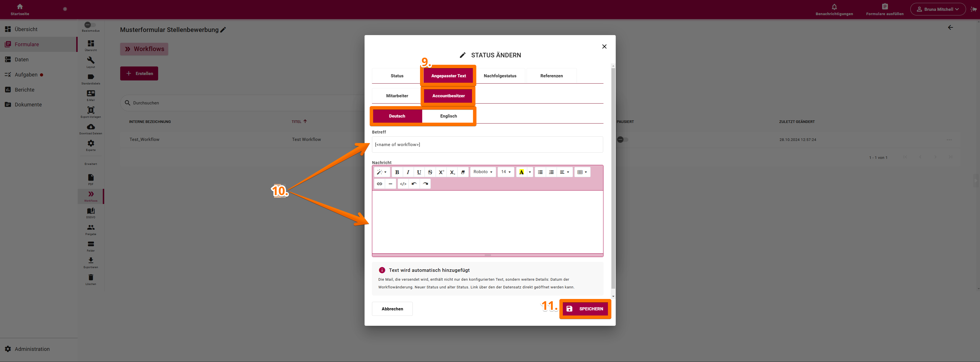Open Felder section in sidebar
The image size is (980, 362).
pos(91,246)
